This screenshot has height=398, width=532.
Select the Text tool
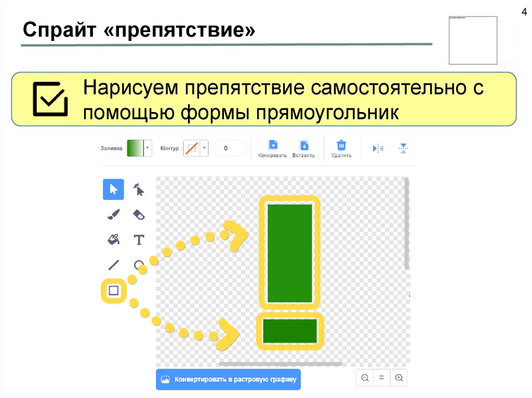click(x=138, y=240)
